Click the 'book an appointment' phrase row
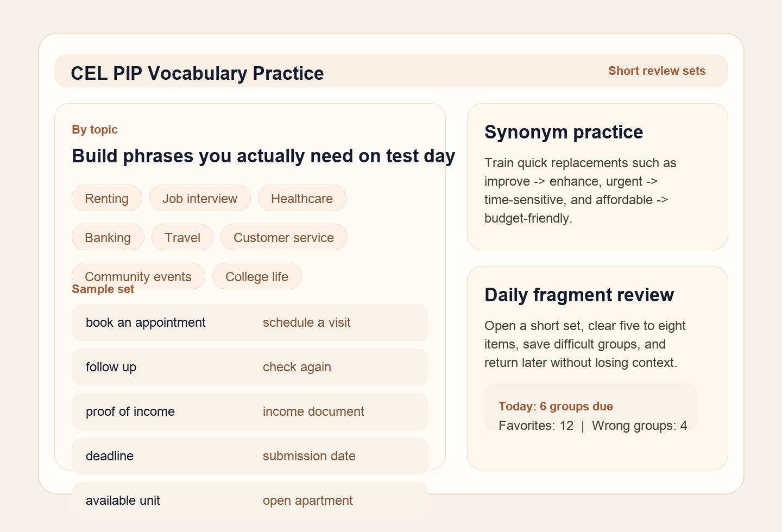782x532 pixels. tap(250, 322)
